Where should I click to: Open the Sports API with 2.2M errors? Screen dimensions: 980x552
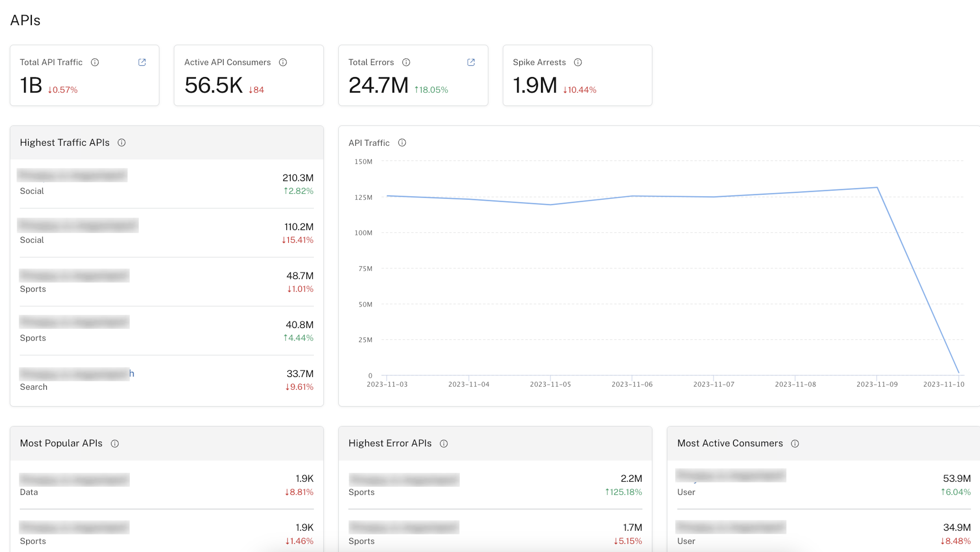click(x=404, y=480)
